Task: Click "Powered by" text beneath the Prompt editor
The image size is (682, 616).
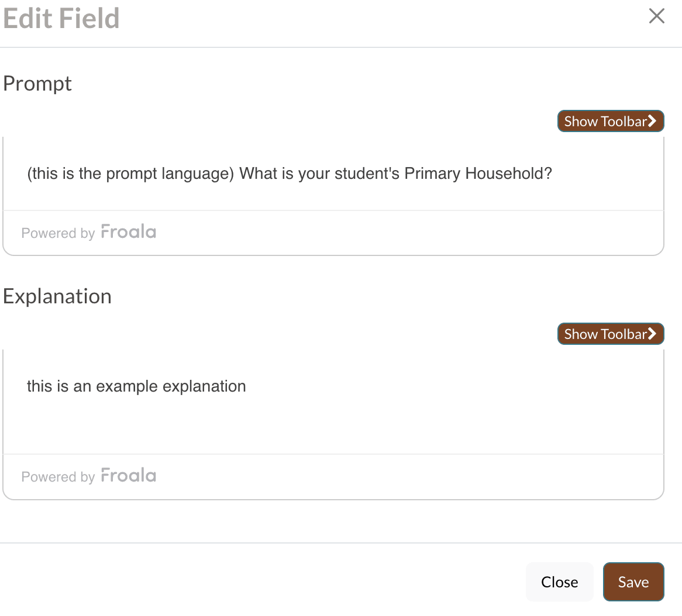Action: point(58,233)
